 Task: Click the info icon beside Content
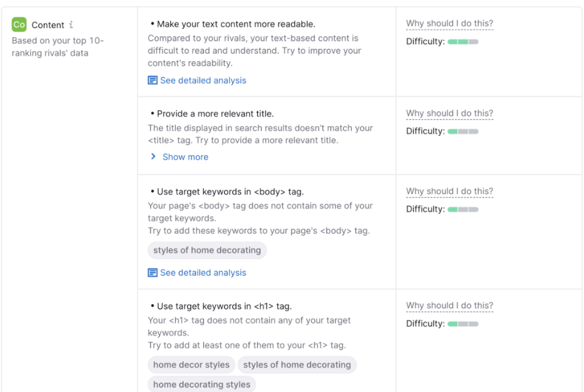click(x=71, y=24)
